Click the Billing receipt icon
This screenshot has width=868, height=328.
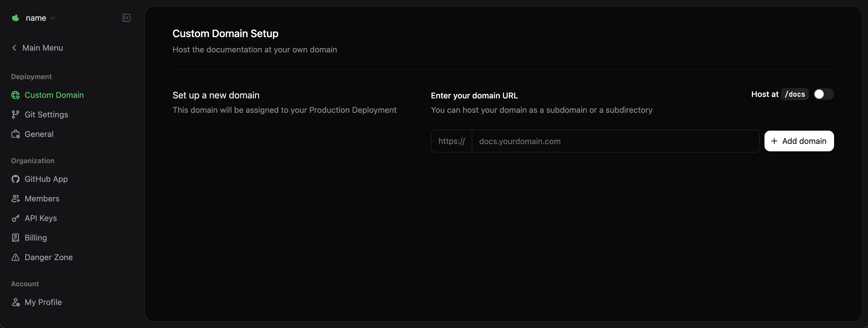coord(16,238)
